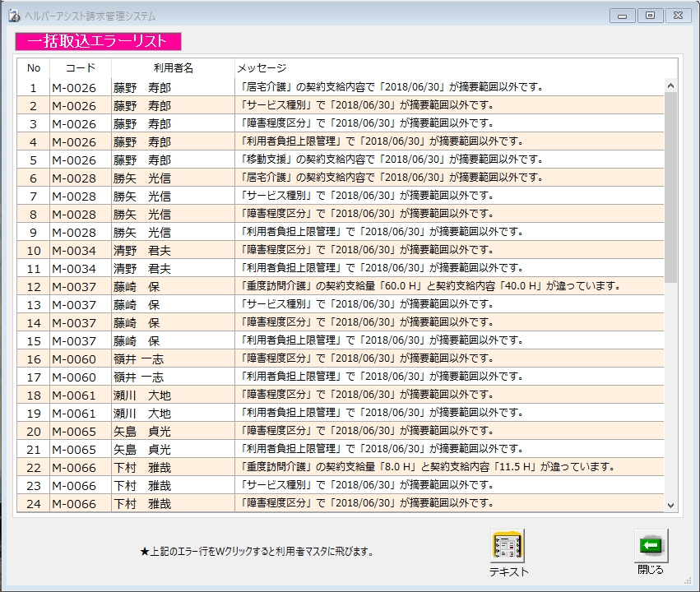Click user name 清野 君夫 in row 10
Viewport: 700px width, 592px height.
coord(142,250)
